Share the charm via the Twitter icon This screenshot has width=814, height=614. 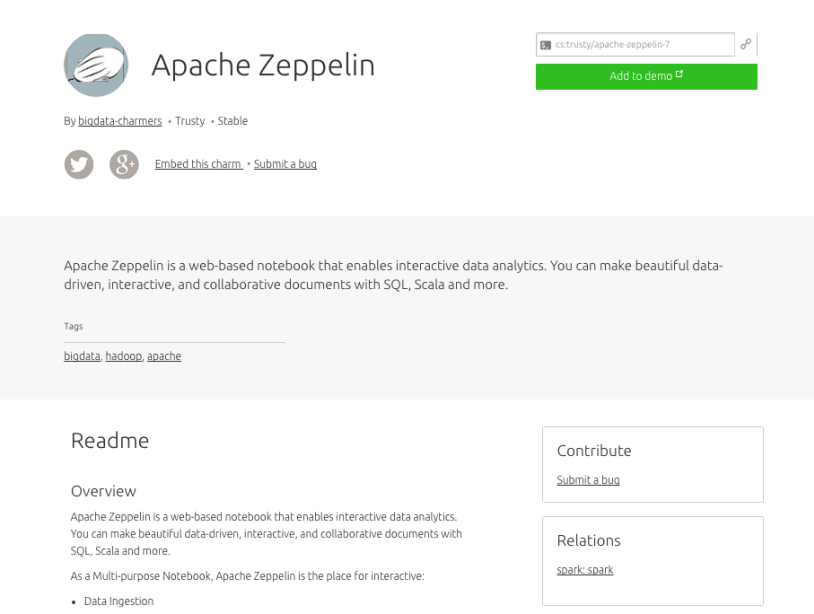pos(79,164)
